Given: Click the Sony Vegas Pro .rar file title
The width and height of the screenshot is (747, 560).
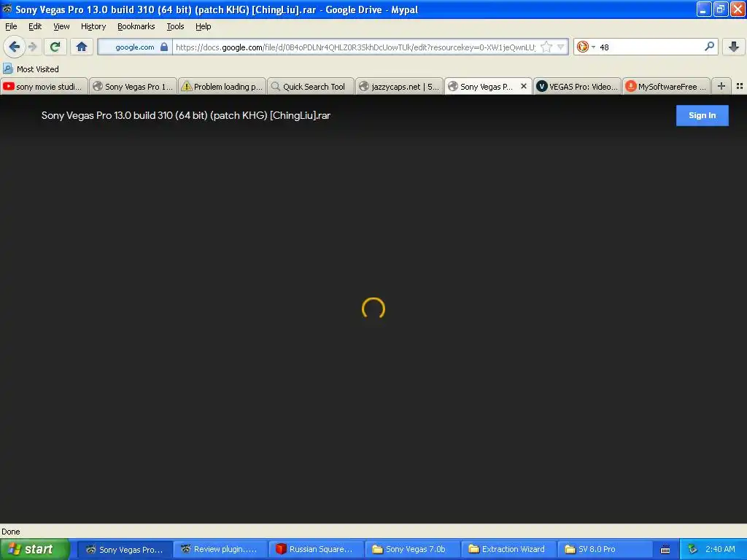Looking at the screenshot, I should click(186, 115).
